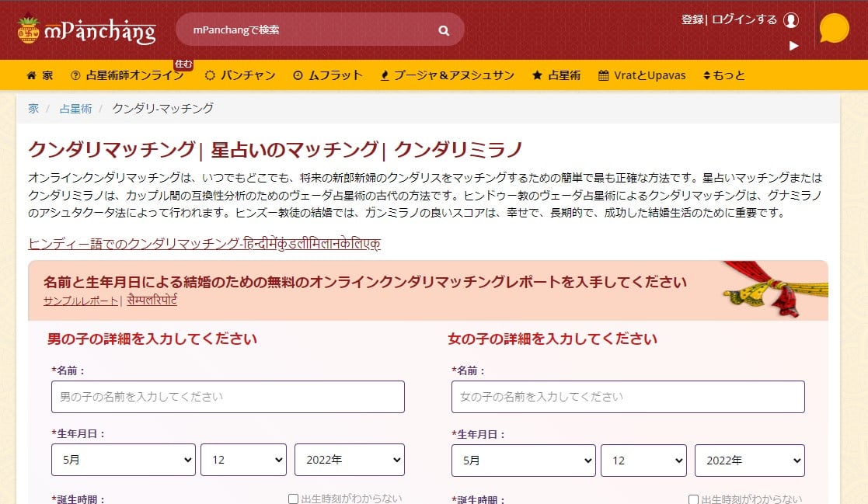868x504 pixels.
Task: Open the yellow chat bubble icon
Action: pos(834,29)
